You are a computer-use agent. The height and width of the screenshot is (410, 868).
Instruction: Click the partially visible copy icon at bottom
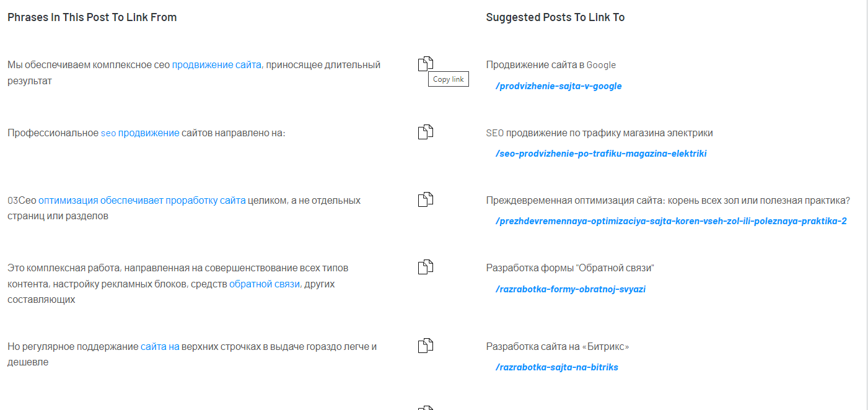tap(426, 408)
